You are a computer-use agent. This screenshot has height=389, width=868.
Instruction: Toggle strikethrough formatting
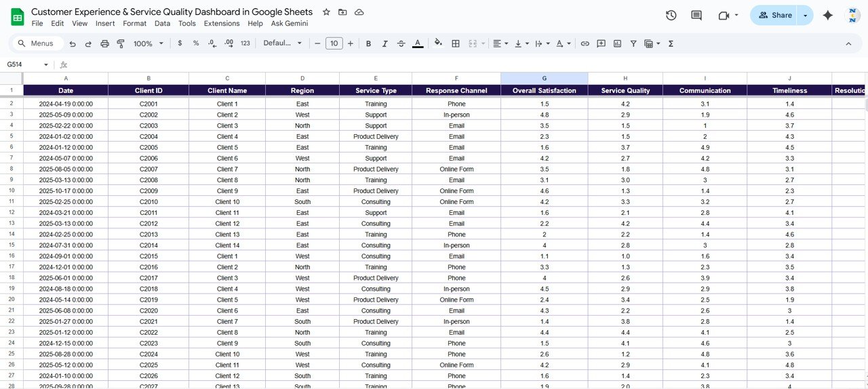coord(401,43)
